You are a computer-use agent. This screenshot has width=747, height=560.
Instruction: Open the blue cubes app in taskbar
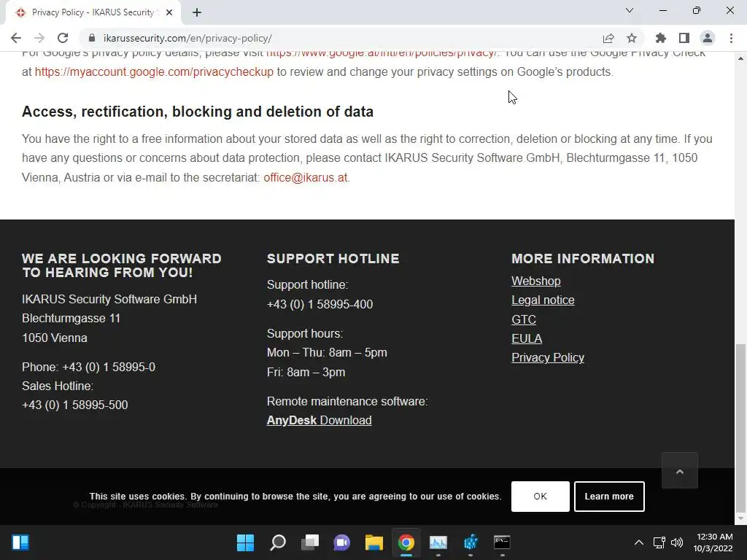[471, 542]
